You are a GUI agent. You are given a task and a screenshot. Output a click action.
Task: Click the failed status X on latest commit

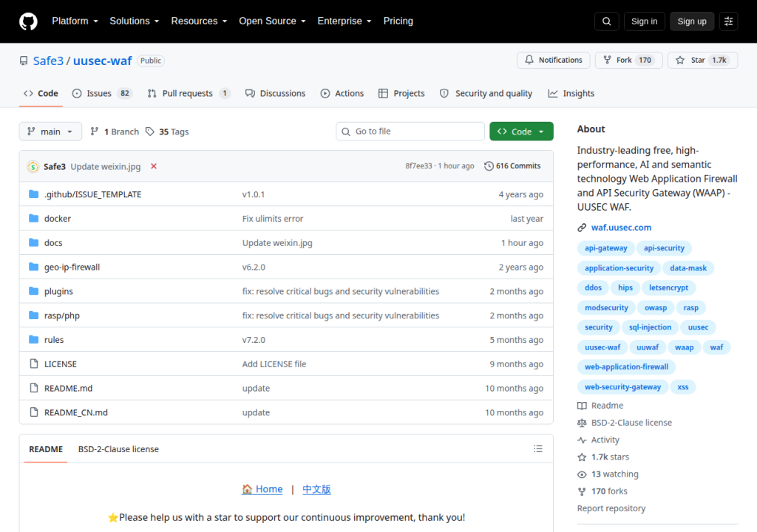pos(154,166)
